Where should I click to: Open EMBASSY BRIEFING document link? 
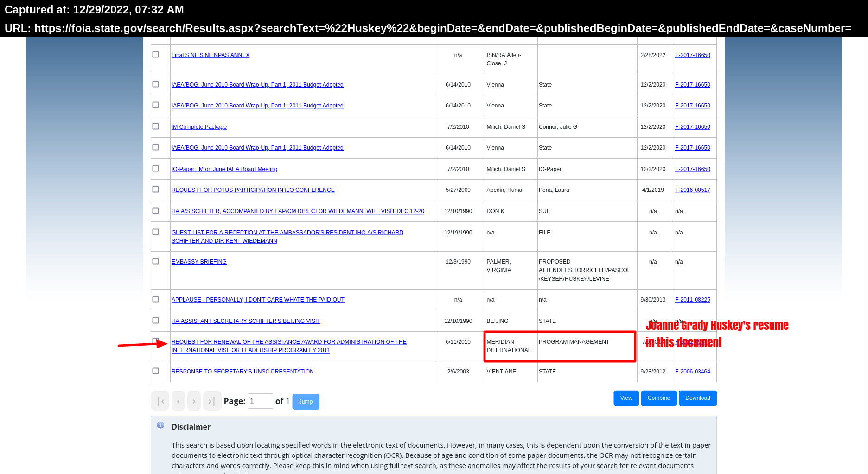click(199, 262)
